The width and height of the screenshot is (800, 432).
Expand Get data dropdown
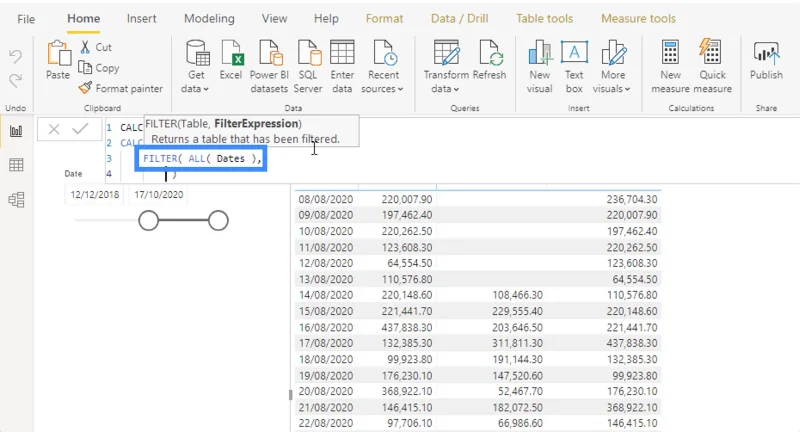206,89
